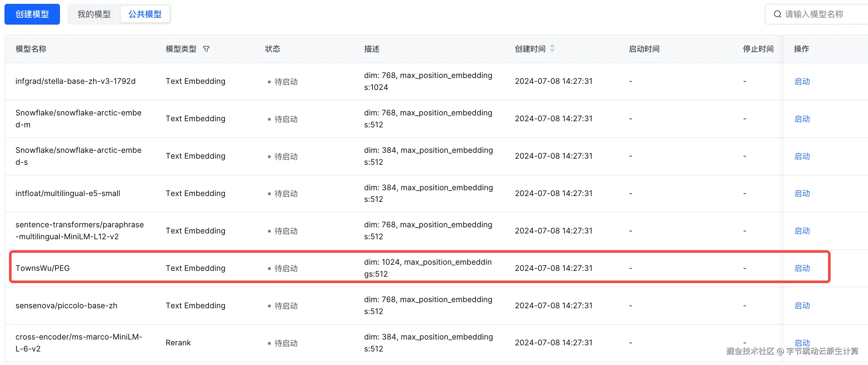Sort by creation time arrows
This screenshot has height=365, width=868.
pos(552,48)
